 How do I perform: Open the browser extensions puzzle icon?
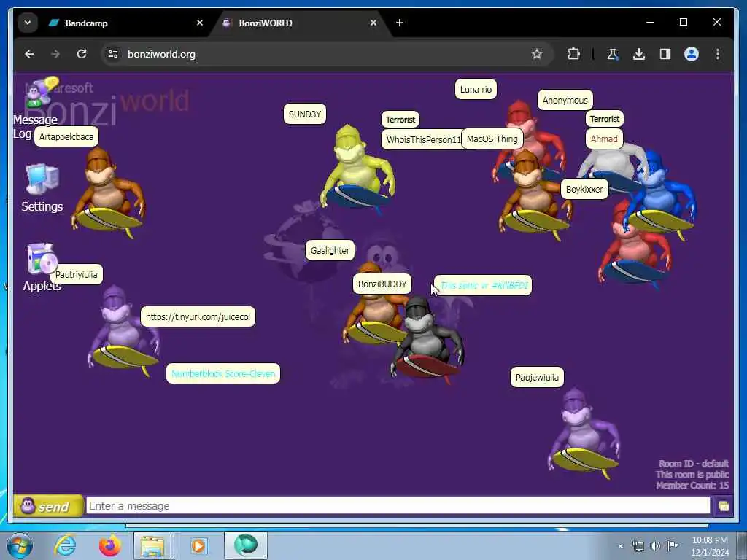pos(573,54)
